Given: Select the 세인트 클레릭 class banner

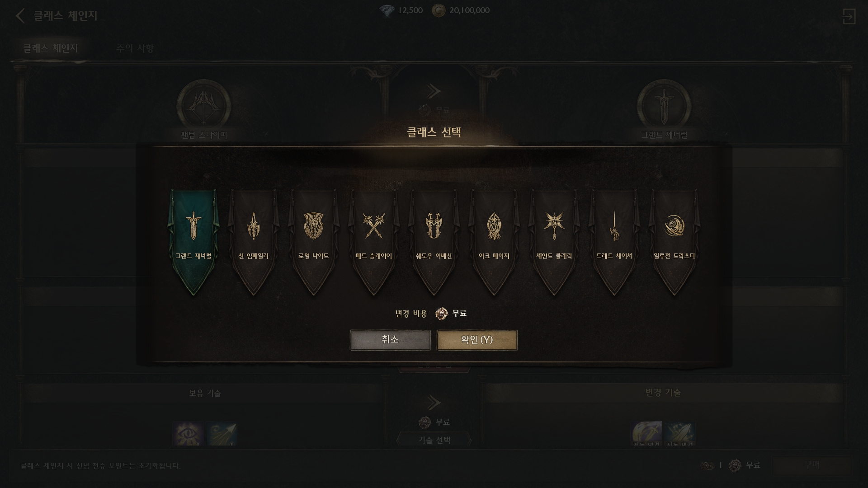Looking at the screenshot, I should [554, 242].
